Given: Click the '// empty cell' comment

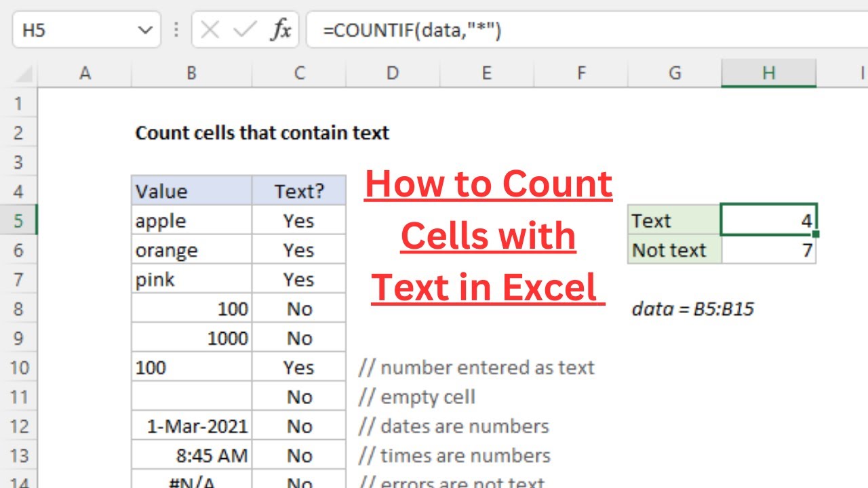Looking at the screenshot, I should 417,396.
